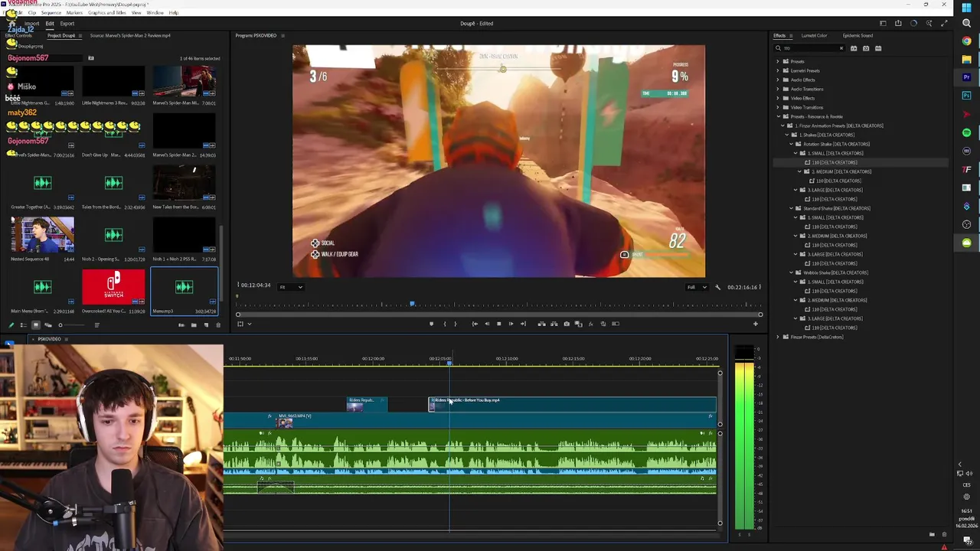Open the Sequence menu
The width and height of the screenshot is (980, 551).
click(51, 13)
